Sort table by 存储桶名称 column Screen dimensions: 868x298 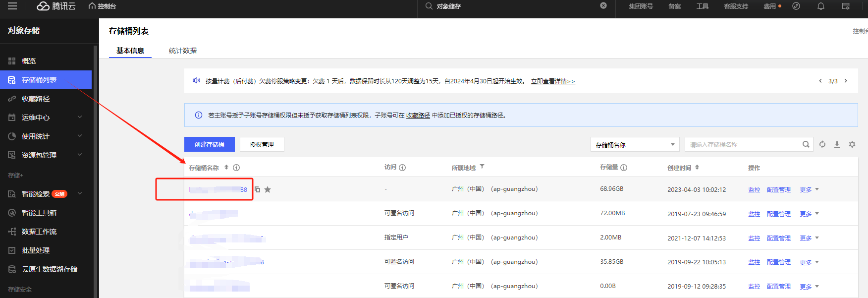[226, 168]
